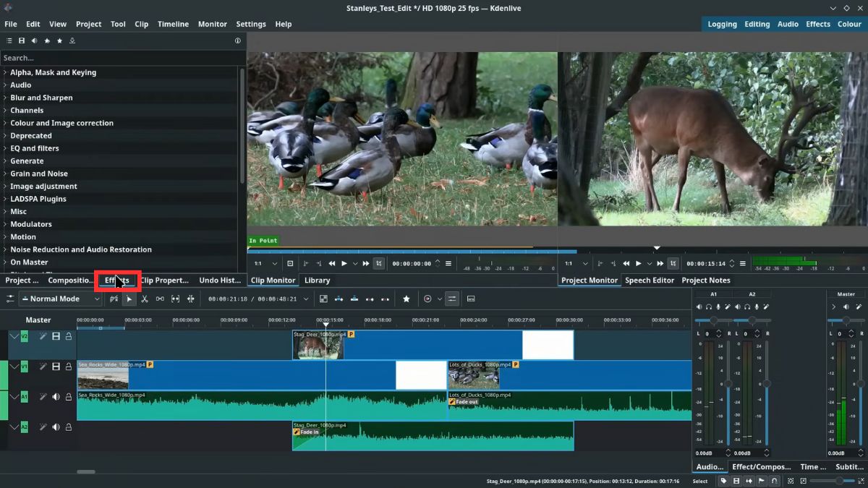Click the A2 mixer microphone record icon
The image size is (868, 488).
756,307
